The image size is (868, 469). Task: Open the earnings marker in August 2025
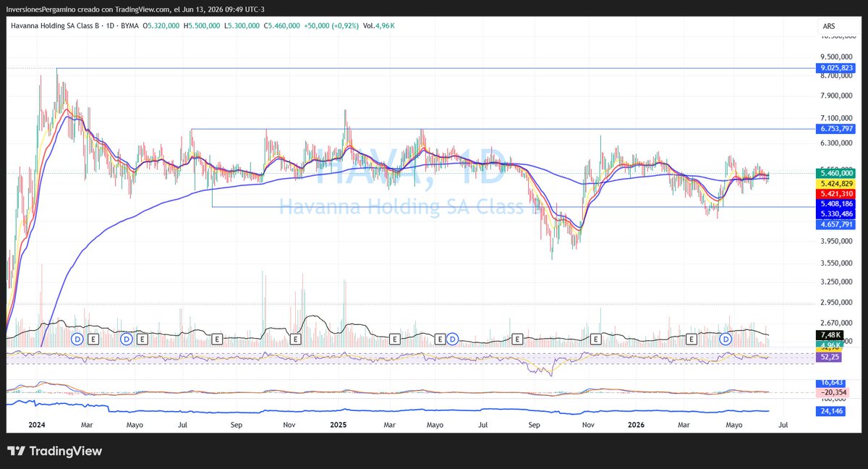517,339
